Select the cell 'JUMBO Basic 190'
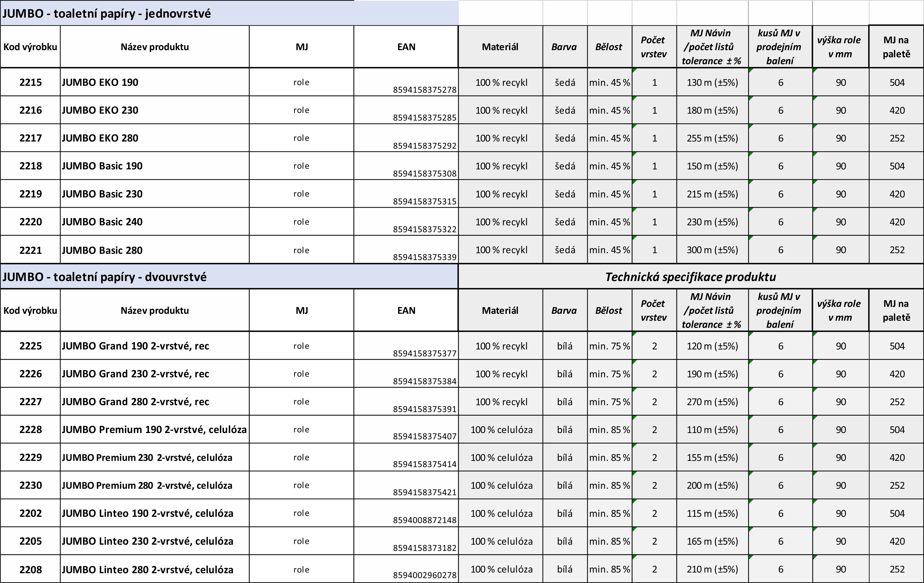Screen dimensions: 924x583 155,166
